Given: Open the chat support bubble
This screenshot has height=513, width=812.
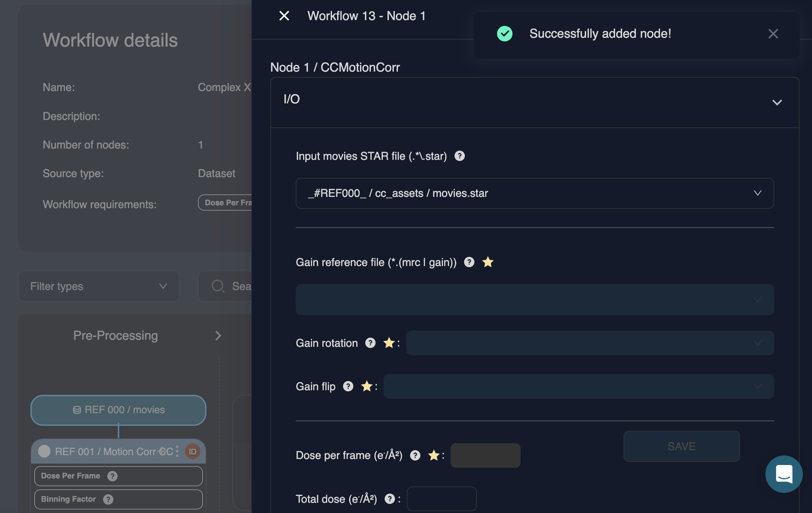Looking at the screenshot, I should (x=784, y=474).
